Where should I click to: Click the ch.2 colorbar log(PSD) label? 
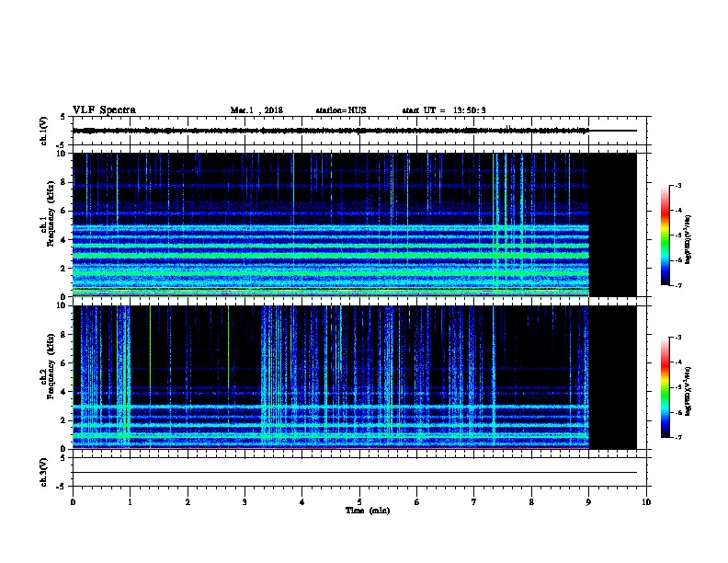(688, 391)
